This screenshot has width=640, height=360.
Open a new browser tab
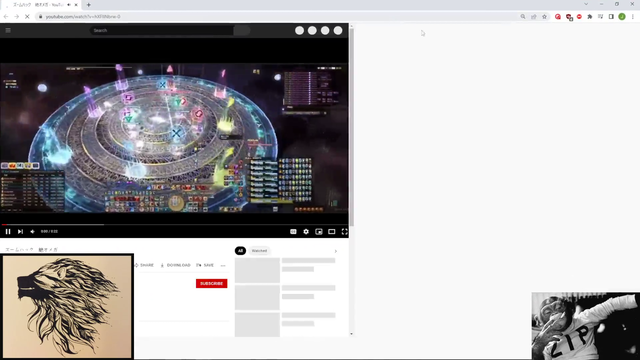89,5
